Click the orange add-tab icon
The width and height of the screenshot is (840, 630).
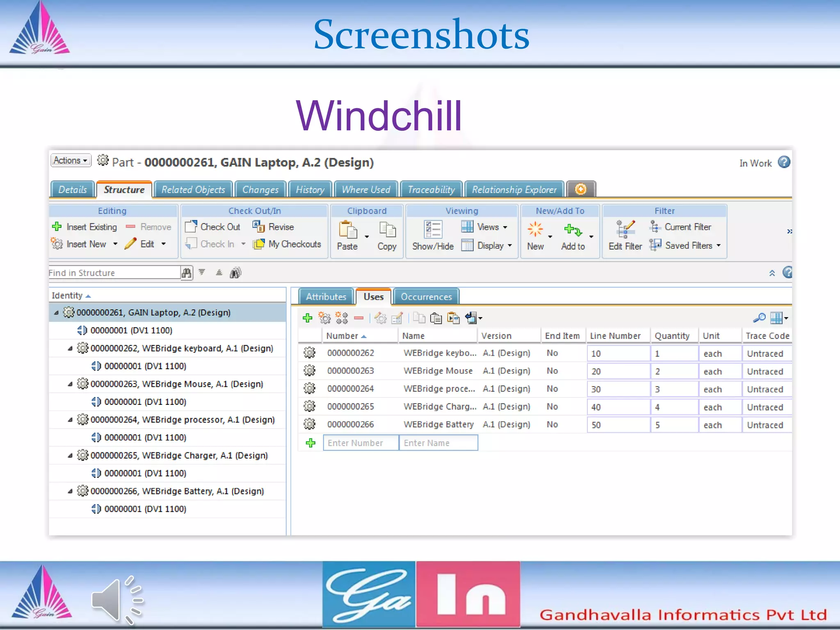[581, 189]
